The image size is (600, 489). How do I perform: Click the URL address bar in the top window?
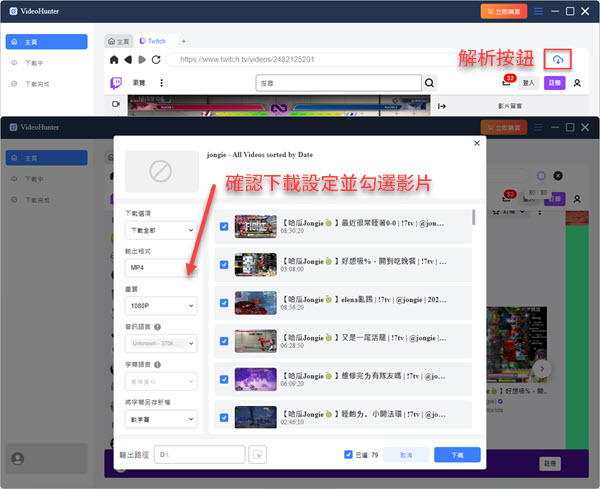click(314, 60)
